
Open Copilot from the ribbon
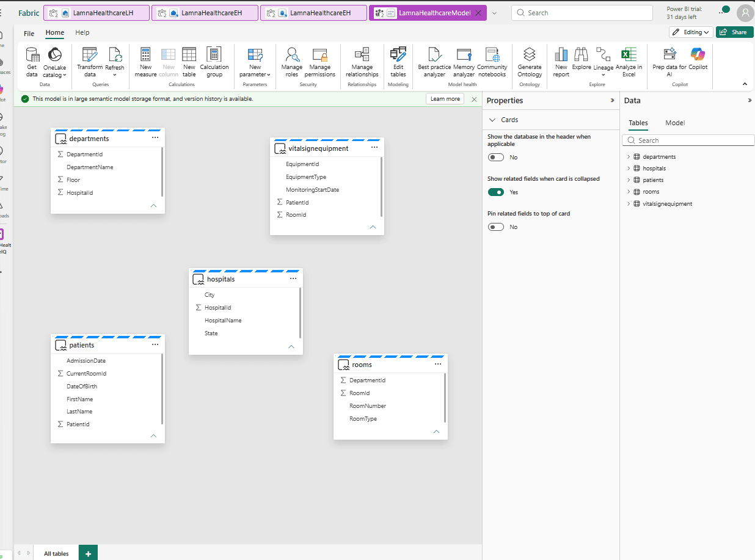698,59
